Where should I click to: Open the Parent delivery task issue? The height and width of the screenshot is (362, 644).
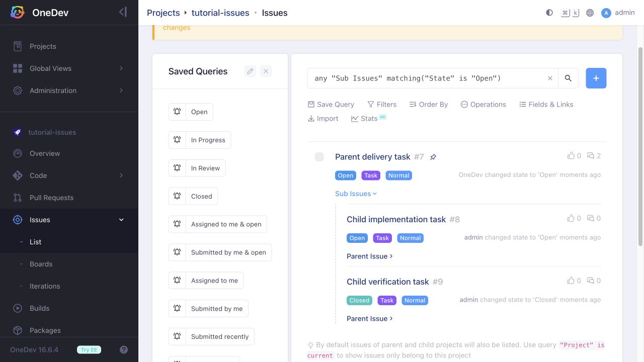(373, 157)
